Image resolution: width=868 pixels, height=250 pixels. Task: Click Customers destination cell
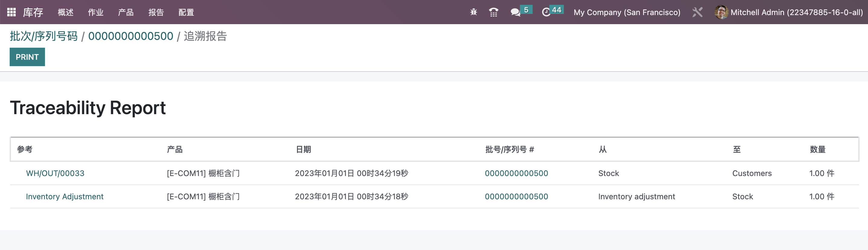pyautogui.click(x=752, y=173)
